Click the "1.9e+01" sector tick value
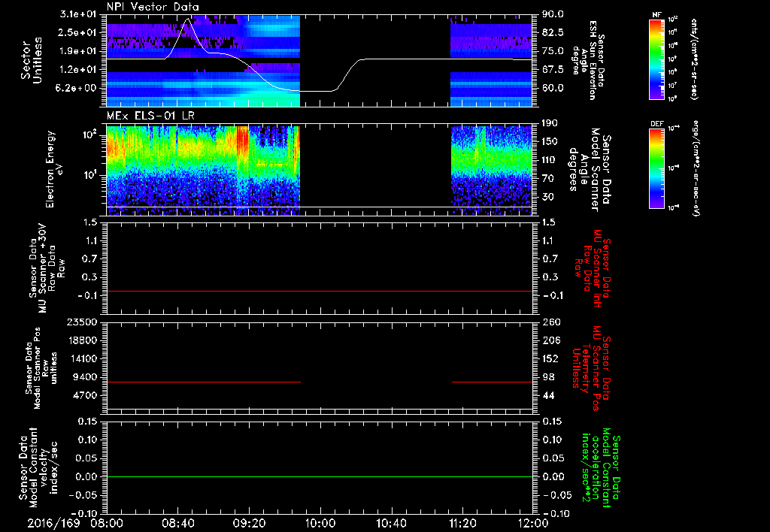The width and height of the screenshot is (770, 532). [x=78, y=51]
